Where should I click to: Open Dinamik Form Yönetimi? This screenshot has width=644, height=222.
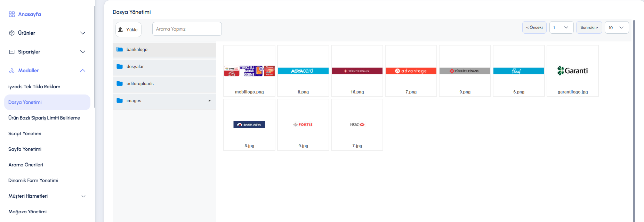(33, 181)
